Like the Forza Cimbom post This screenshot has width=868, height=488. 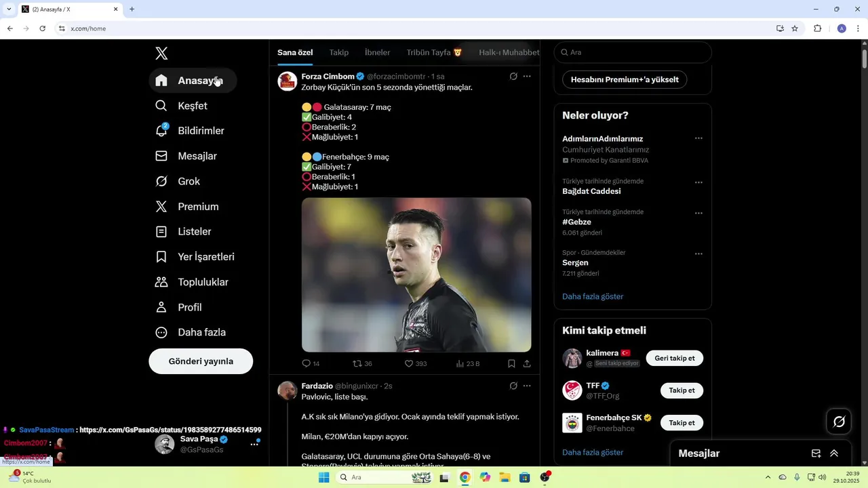(x=416, y=364)
